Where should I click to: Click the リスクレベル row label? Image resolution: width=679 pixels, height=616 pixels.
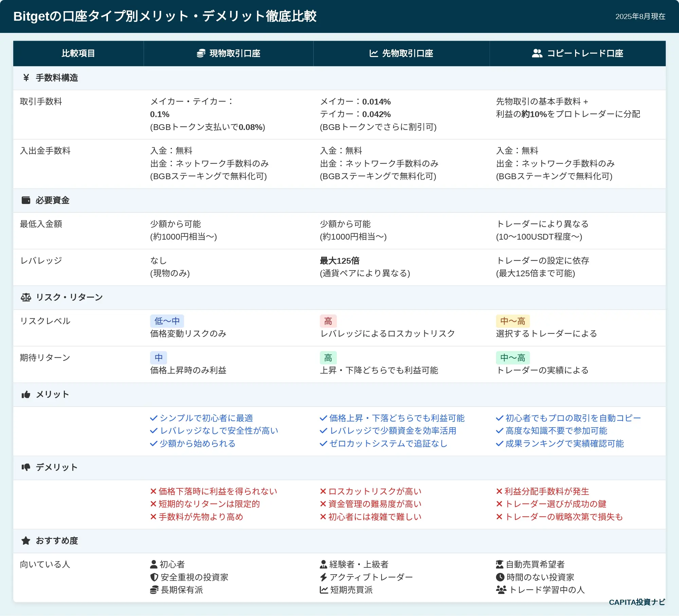tap(45, 321)
